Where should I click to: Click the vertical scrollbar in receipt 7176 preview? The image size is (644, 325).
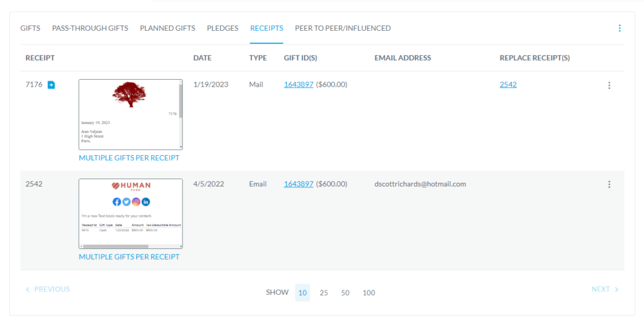[x=180, y=101]
